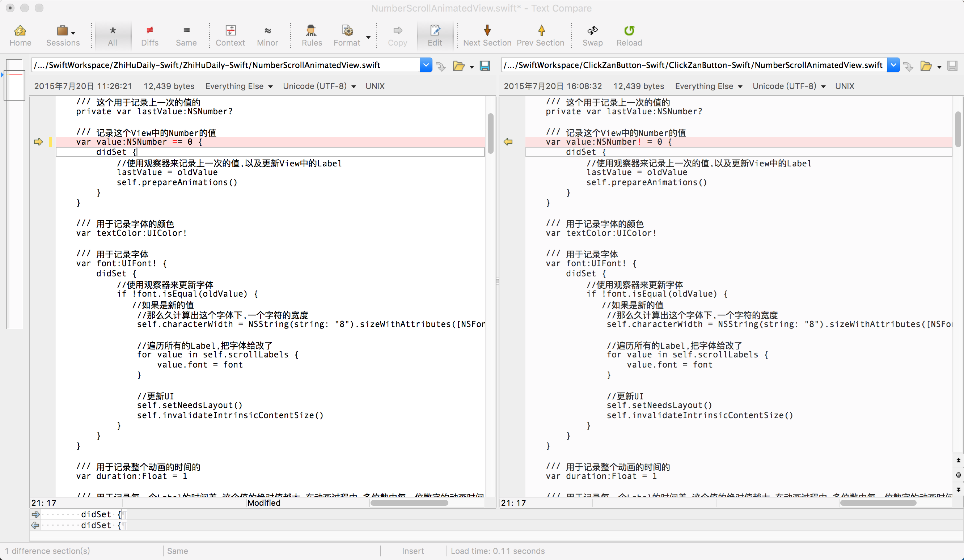Expand the Format dropdown arrow
964x560 pixels.
point(368,38)
